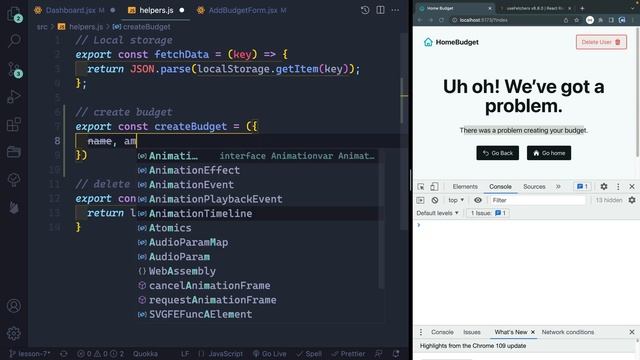Close the DevTools drawer
This screenshot has height=360, width=640.
(632, 332)
